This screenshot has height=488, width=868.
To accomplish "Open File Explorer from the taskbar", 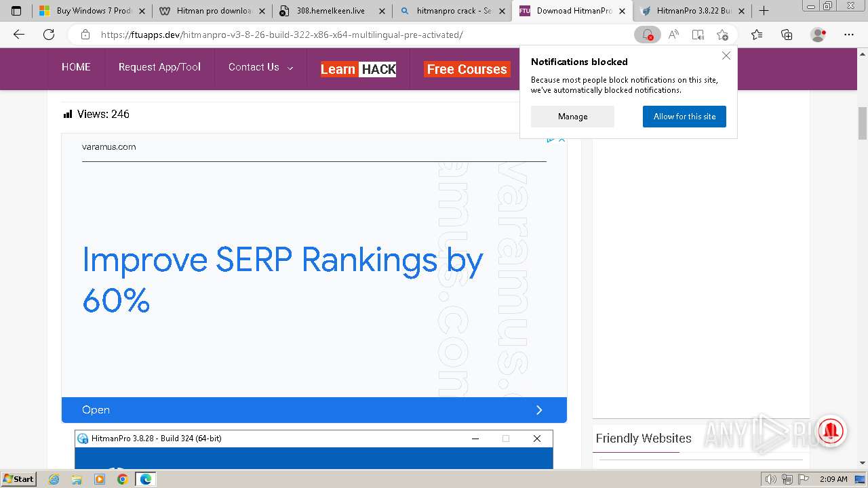I will click(x=77, y=479).
